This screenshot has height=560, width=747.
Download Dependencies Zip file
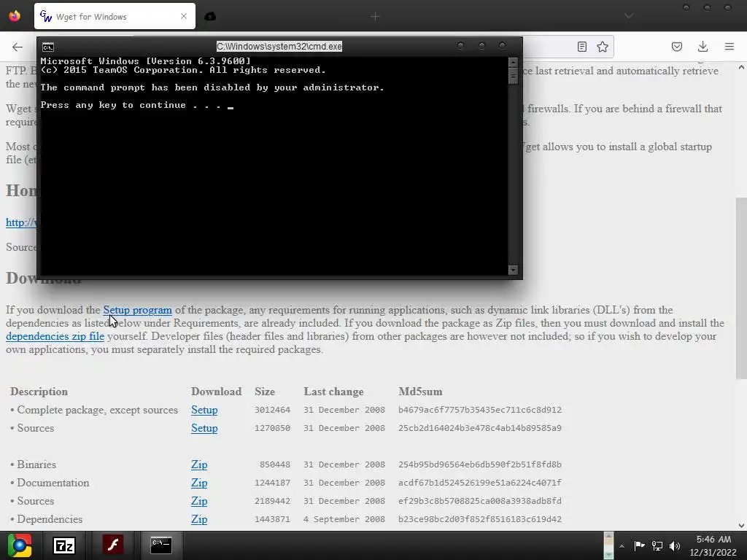(199, 519)
